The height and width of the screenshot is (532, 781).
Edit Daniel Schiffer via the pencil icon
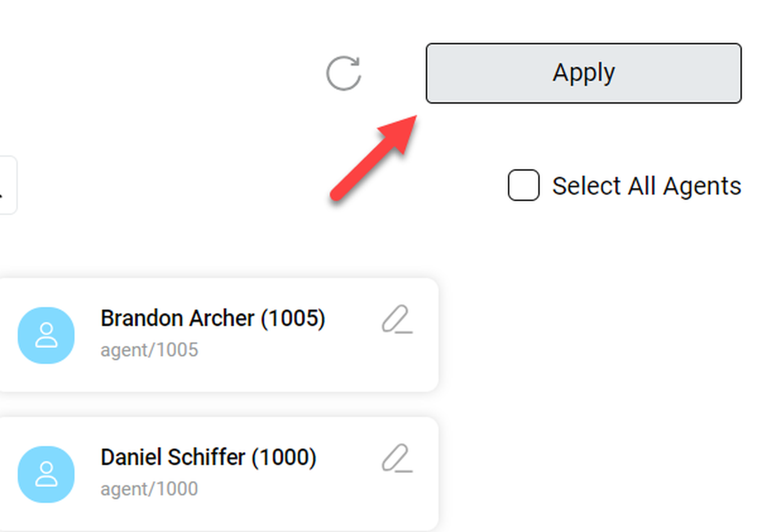click(x=397, y=459)
